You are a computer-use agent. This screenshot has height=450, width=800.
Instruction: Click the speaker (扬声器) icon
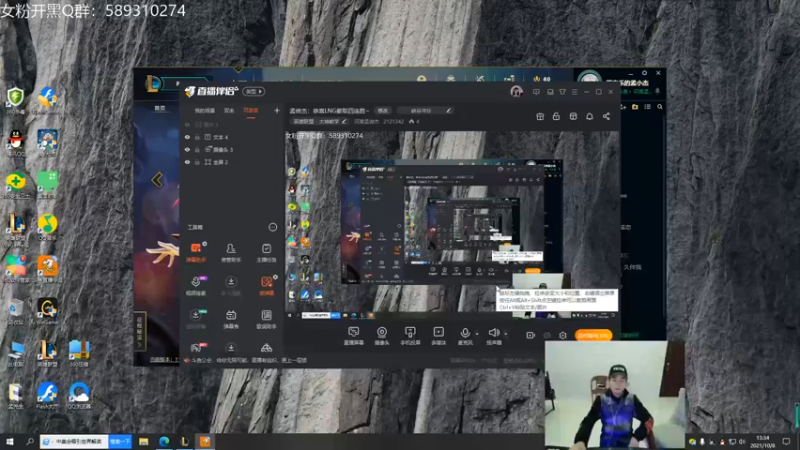[x=493, y=335]
